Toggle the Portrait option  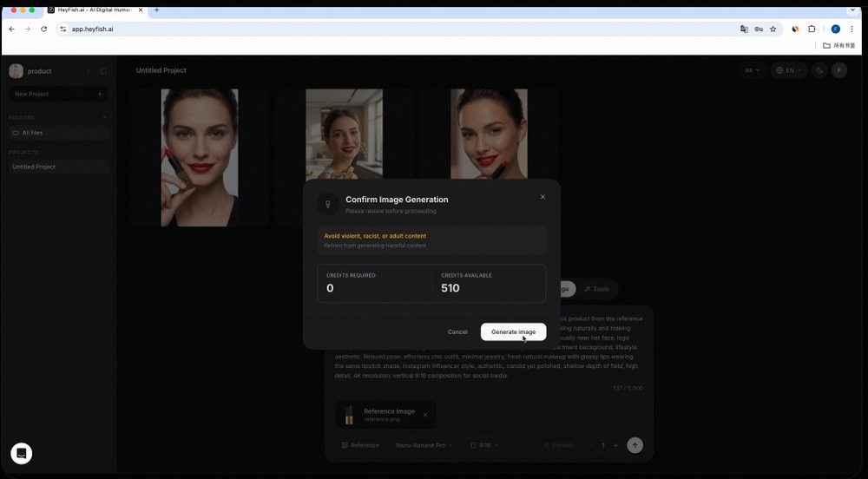(x=557, y=445)
